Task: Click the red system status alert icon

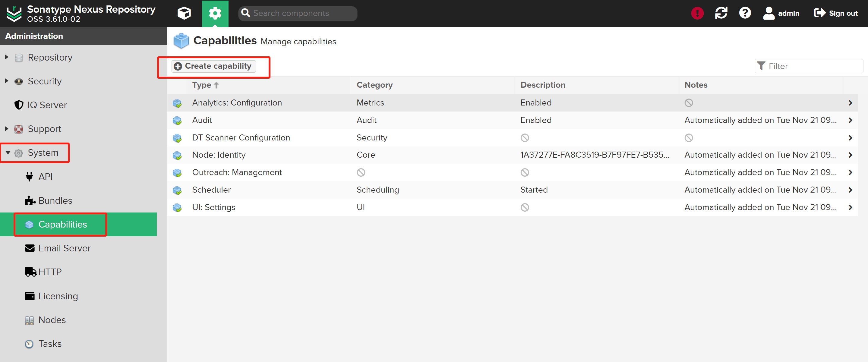Action: (697, 13)
